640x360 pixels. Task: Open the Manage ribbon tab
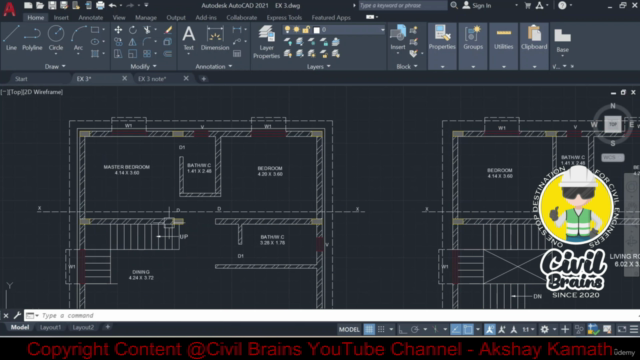pyautogui.click(x=146, y=18)
